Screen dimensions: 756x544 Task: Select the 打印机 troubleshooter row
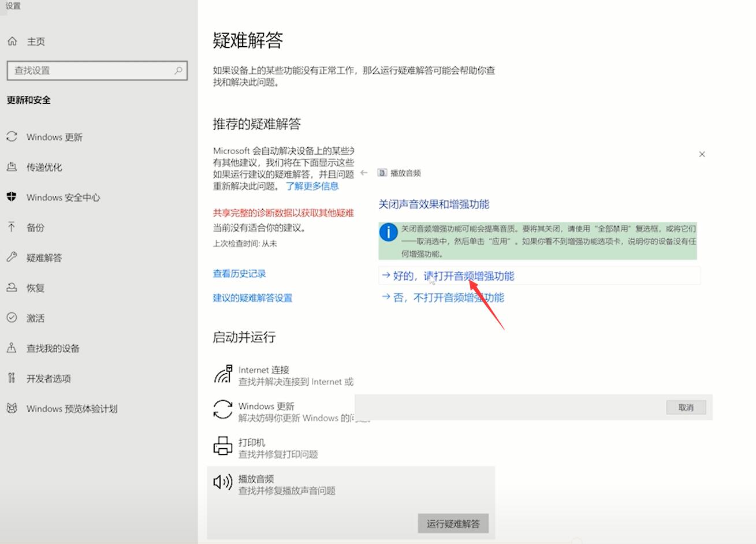click(x=351, y=448)
